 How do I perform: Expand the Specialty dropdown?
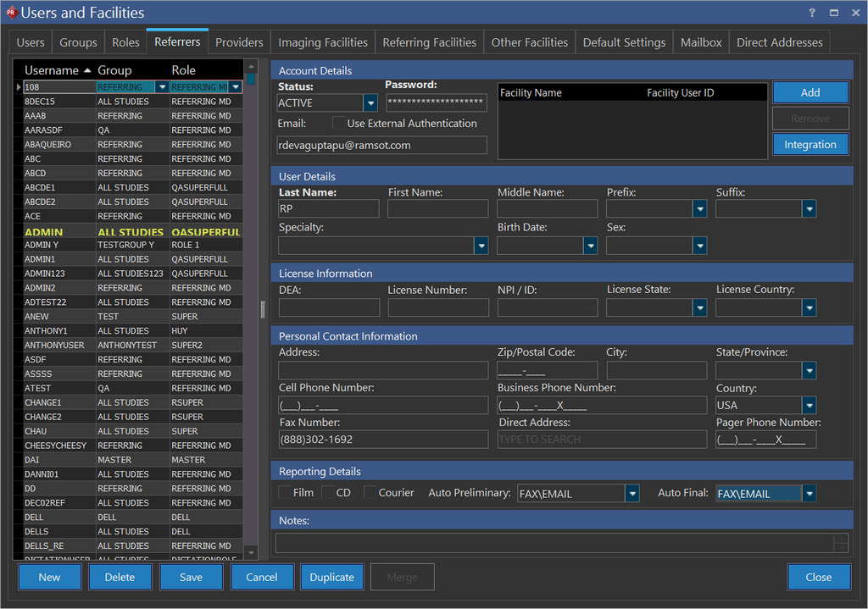click(481, 246)
